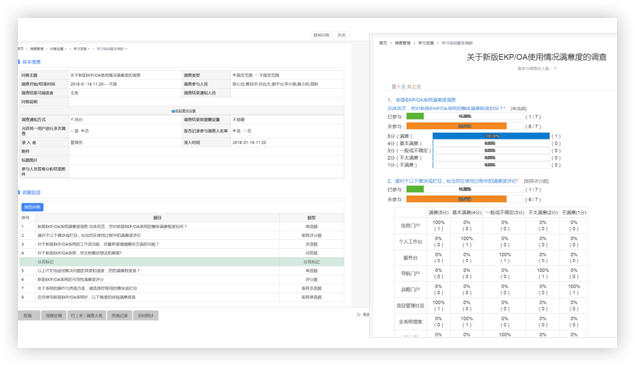635x366 pixels.
Task: Open the 问卷设置 breadcrumb dropdown arrow
Action: tap(66, 49)
